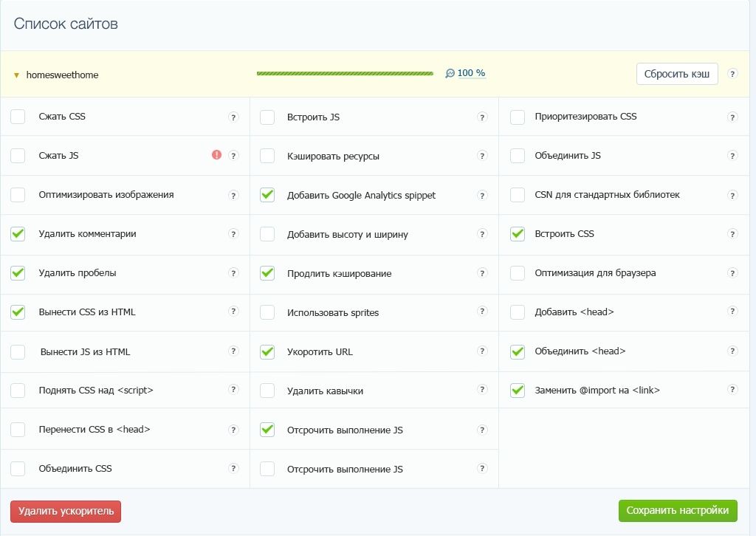
Task: Click the red warning icon beside Сжать JS
Action: 216,155
